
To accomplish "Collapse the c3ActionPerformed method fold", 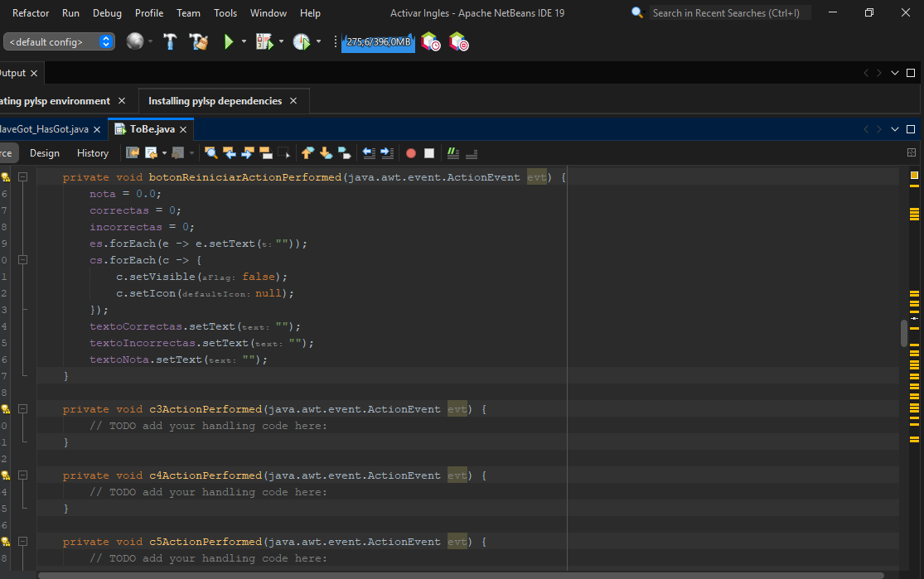I will pyautogui.click(x=23, y=409).
